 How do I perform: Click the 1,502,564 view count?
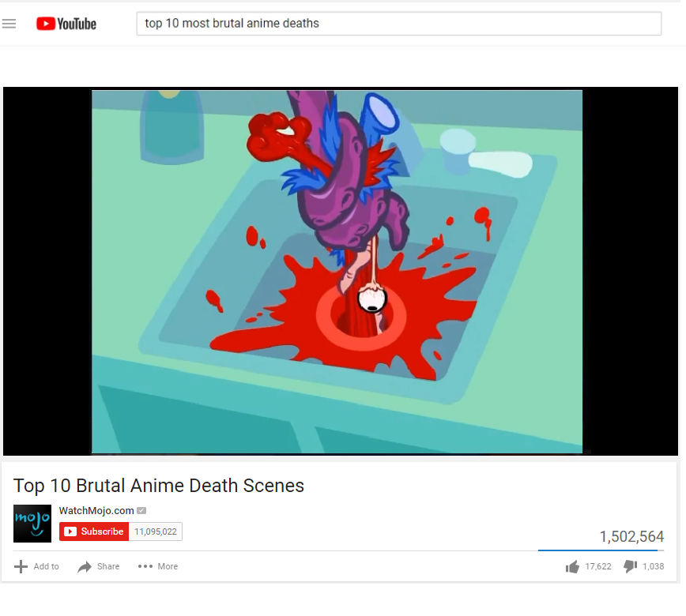(631, 536)
